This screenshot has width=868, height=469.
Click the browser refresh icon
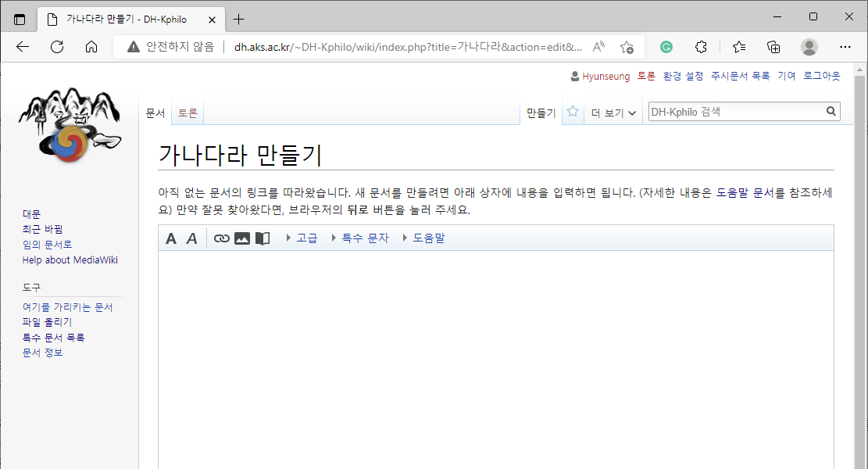coord(57,47)
